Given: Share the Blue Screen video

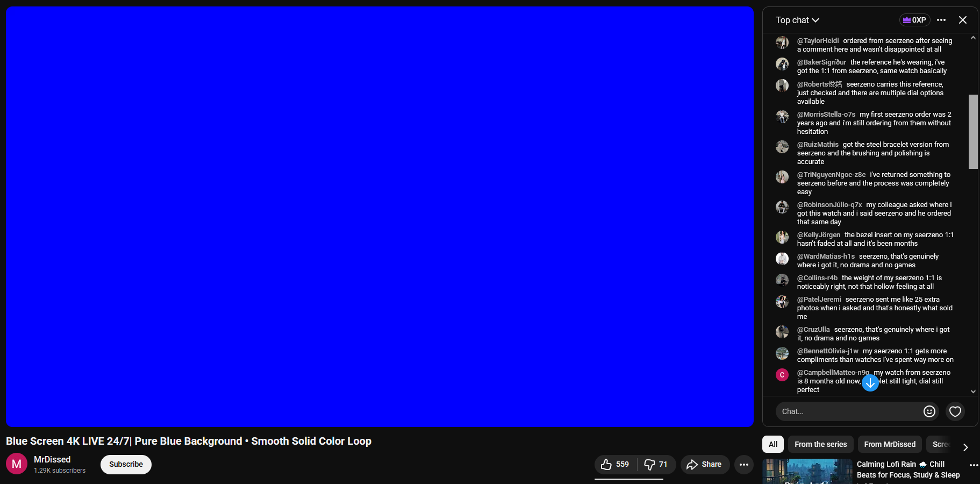Looking at the screenshot, I should coord(704,465).
